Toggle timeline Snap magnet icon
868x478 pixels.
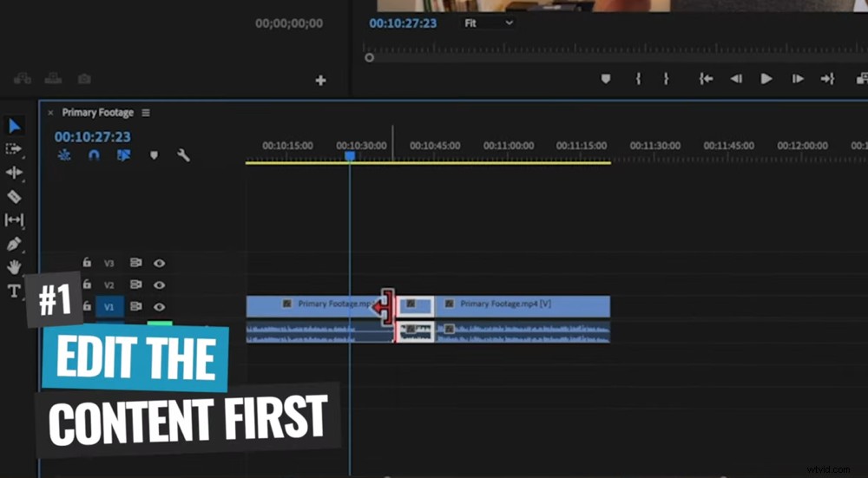94,155
